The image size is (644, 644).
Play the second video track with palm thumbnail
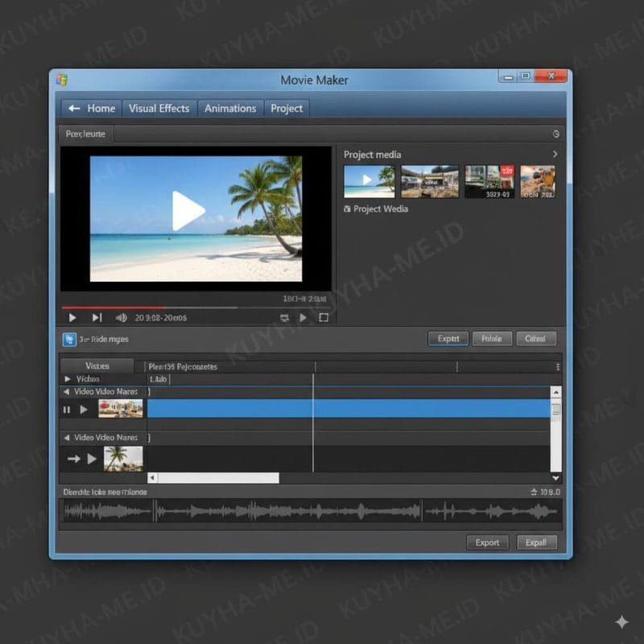pos(92,459)
